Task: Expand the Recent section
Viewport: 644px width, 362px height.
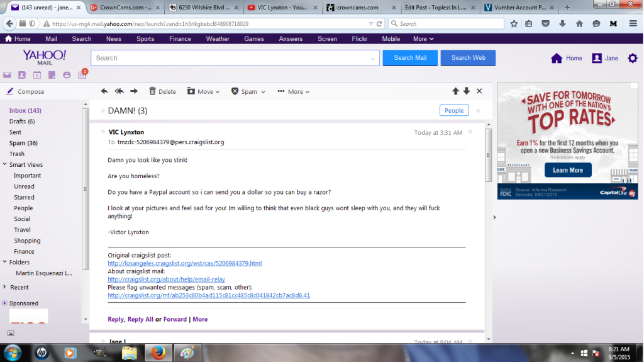Action: 4,286
